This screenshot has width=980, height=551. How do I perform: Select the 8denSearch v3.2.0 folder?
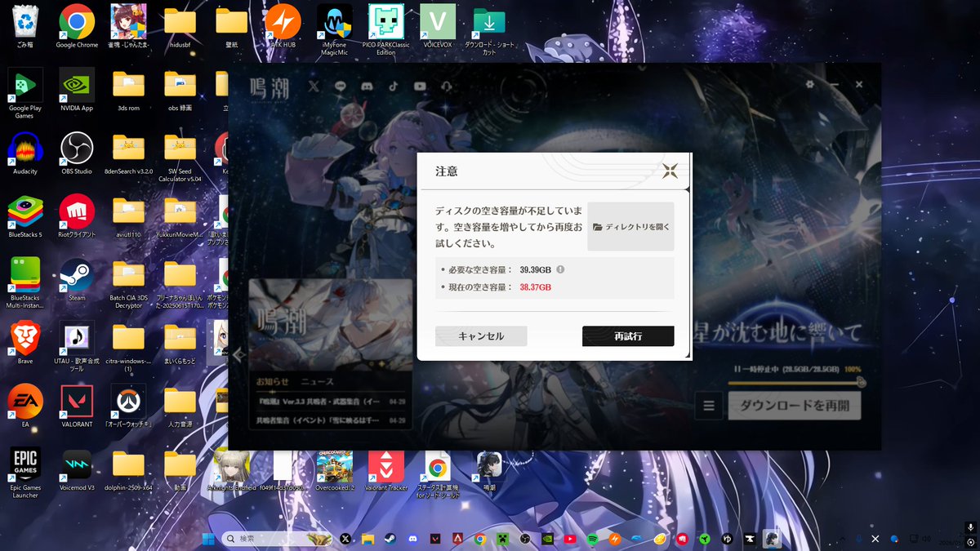coord(128,153)
